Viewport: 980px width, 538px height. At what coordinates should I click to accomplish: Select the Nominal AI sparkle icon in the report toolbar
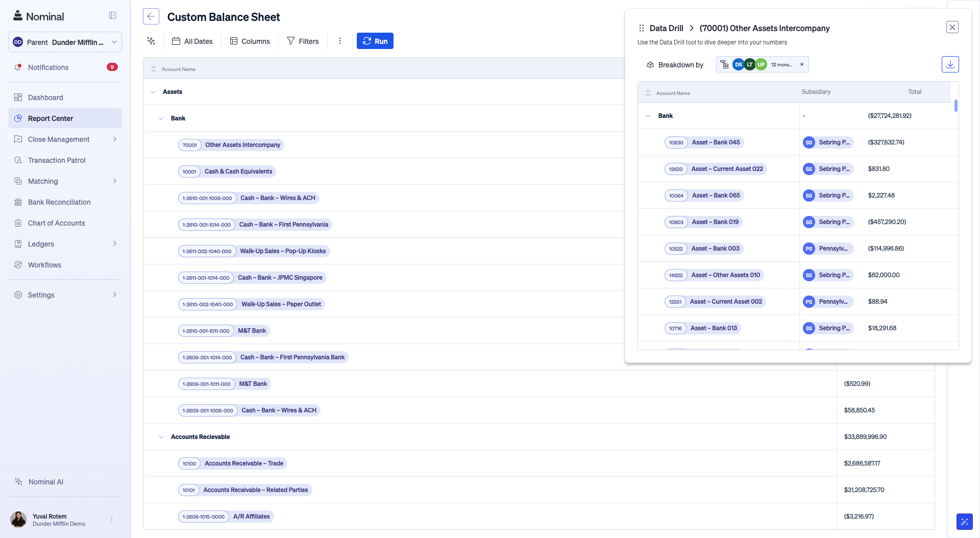coord(151,41)
